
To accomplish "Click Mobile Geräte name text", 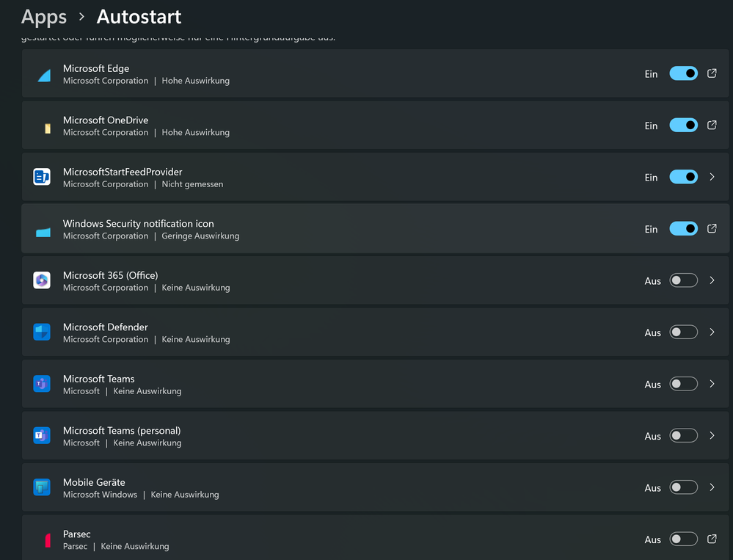I will [94, 482].
